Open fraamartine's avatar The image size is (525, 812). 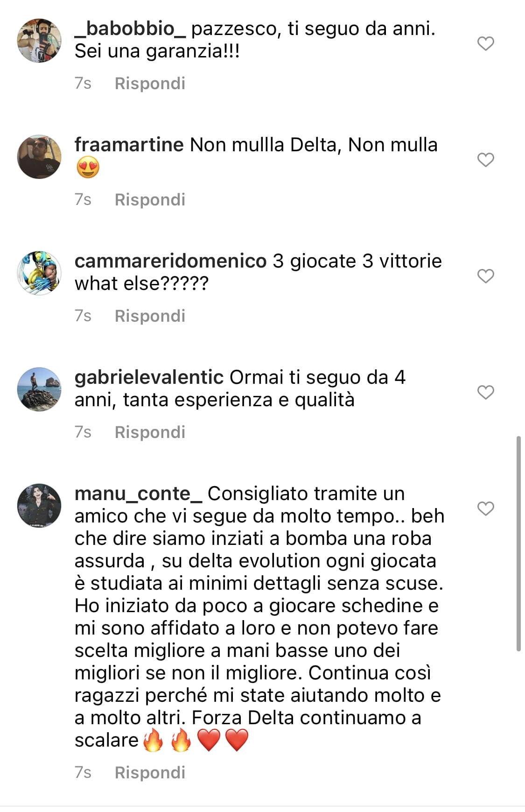[x=39, y=157]
